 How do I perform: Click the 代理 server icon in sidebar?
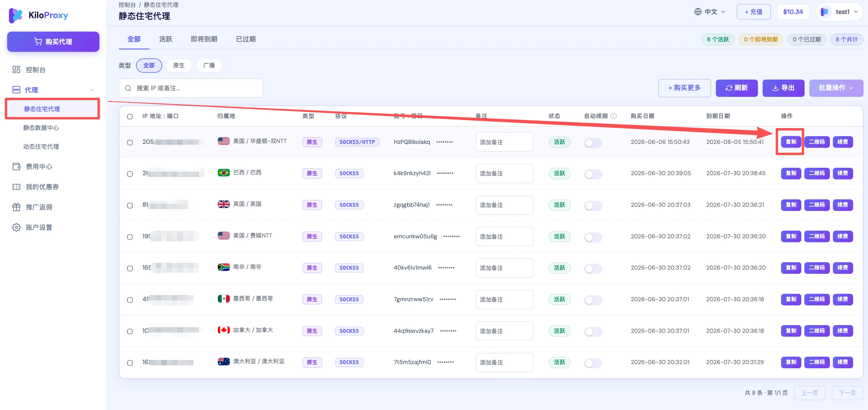tap(16, 90)
